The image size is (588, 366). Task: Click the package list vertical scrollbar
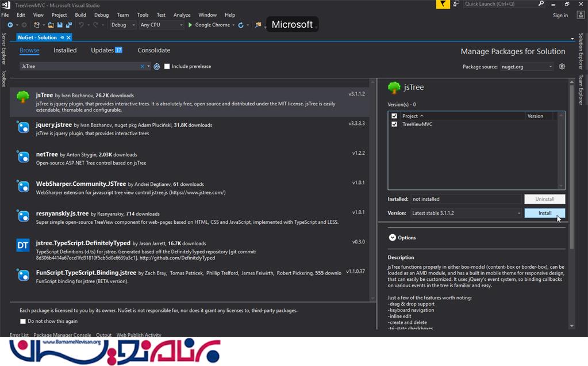tap(372, 189)
